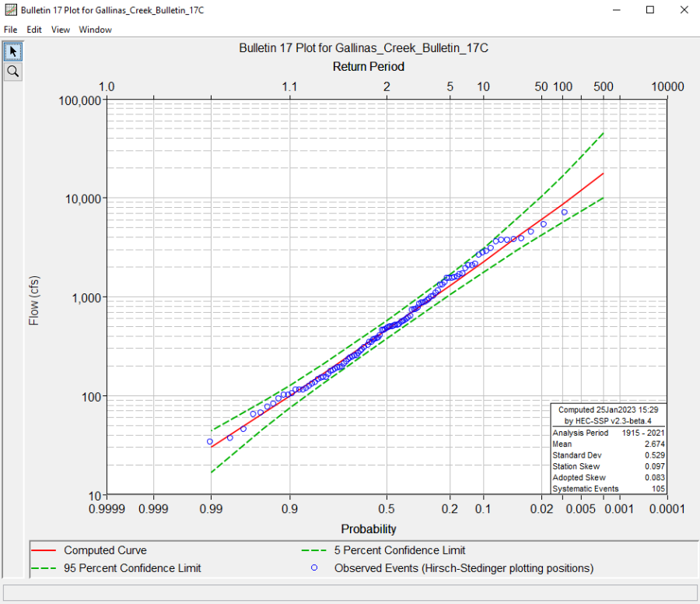Click the statistics box showing Analysis Period
Viewport: 700px width, 604px height.
[607, 449]
